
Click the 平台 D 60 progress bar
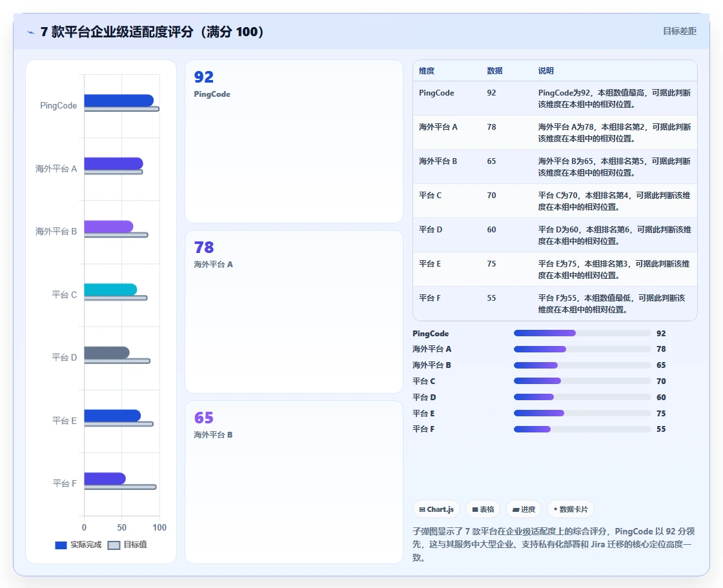pyautogui.click(x=582, y=397)
